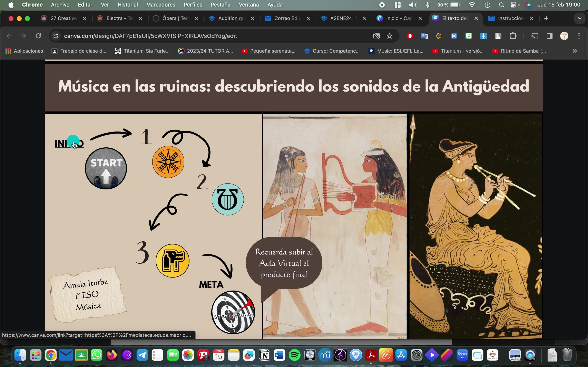Reload the Canva page
Image resolution: width=588 pixels, height=367 pixels.
(38, 36)
